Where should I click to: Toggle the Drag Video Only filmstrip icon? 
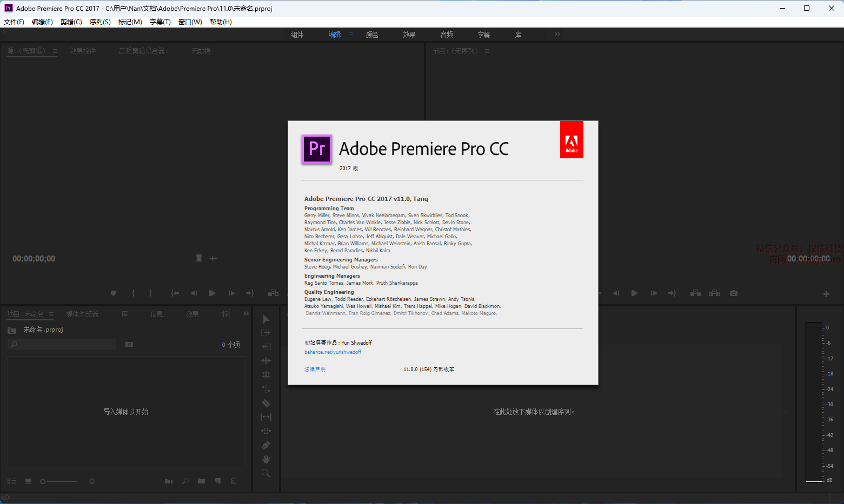(x=198, y=258)
